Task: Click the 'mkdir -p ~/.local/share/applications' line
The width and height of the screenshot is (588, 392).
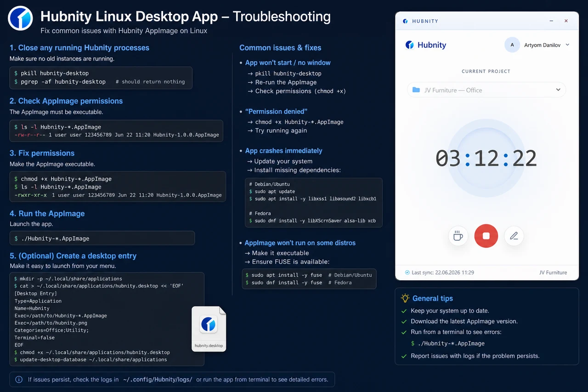Action: (x=71, y=278)
